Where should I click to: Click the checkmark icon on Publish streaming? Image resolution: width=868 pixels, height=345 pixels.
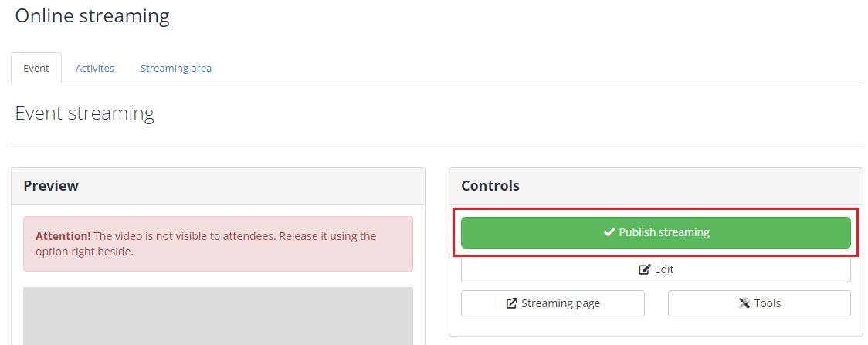tap(609, 233)
